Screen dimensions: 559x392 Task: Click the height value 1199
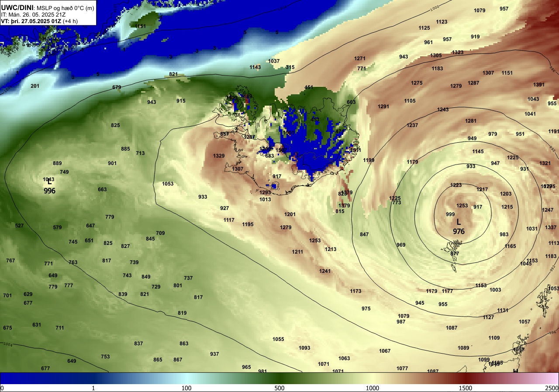(369, 160)
